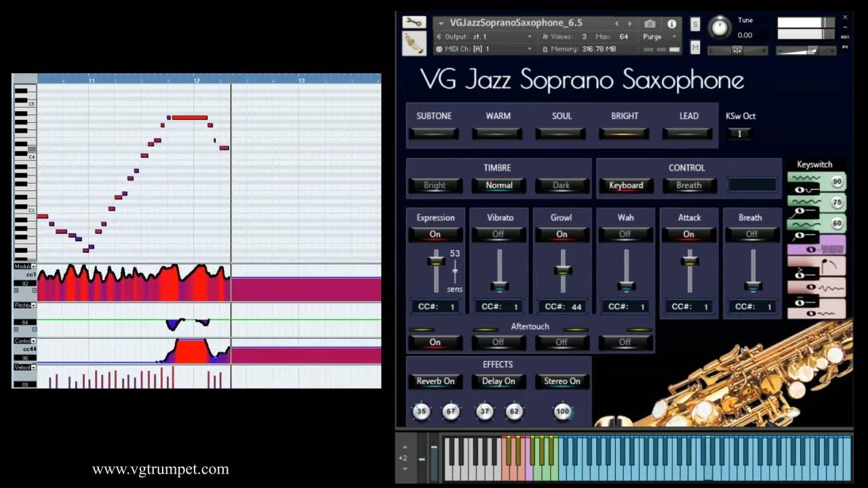Toggle Reverb On button
The height and width of the screenshot is (488, 868).
(x=435, y=382)
